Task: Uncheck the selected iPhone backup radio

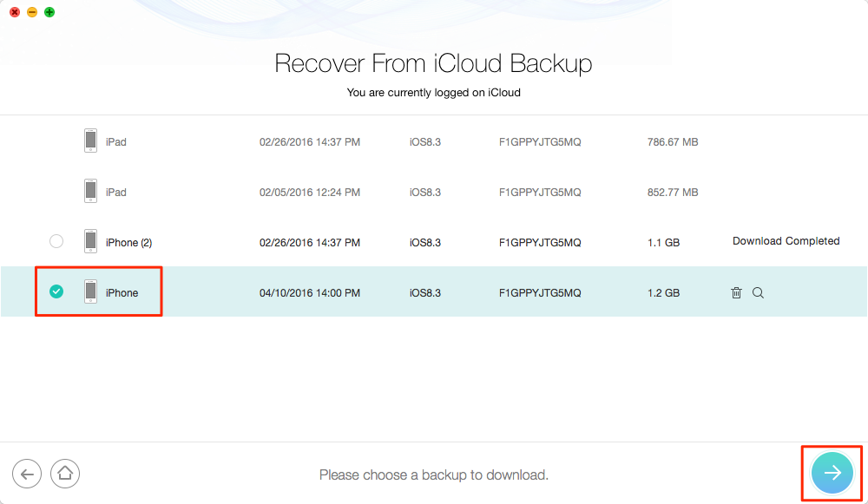Action: pyautogui.click(x=56, y=291)
